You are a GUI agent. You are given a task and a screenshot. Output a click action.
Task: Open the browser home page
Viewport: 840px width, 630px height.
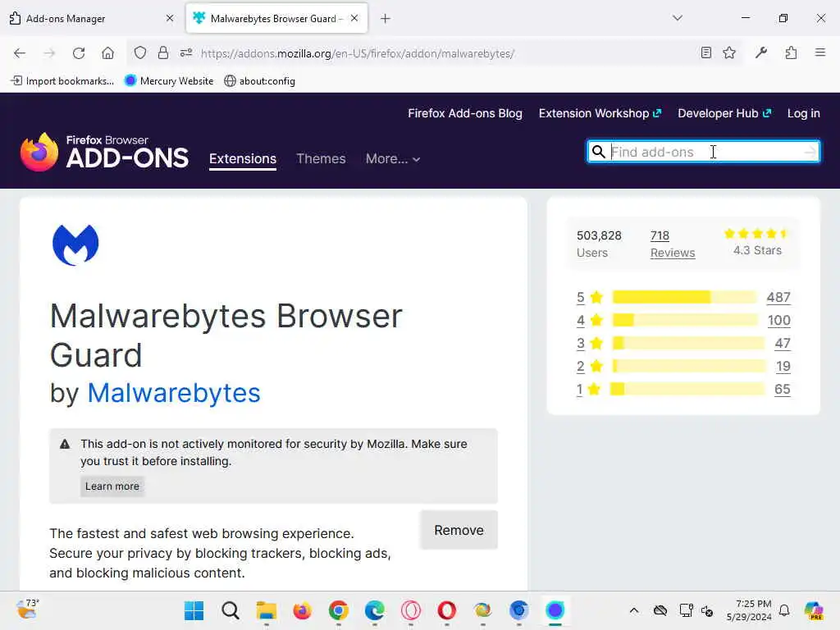click(107, 53)
